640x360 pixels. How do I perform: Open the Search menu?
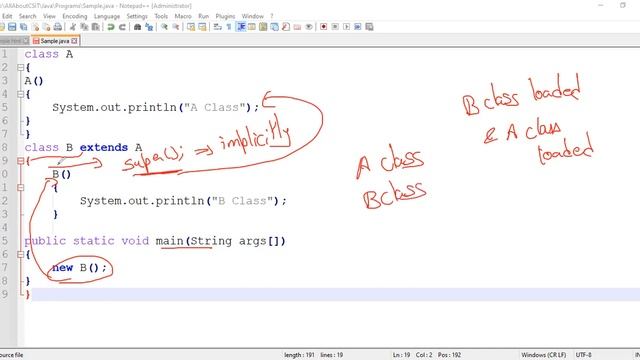(x=28, y=16)
